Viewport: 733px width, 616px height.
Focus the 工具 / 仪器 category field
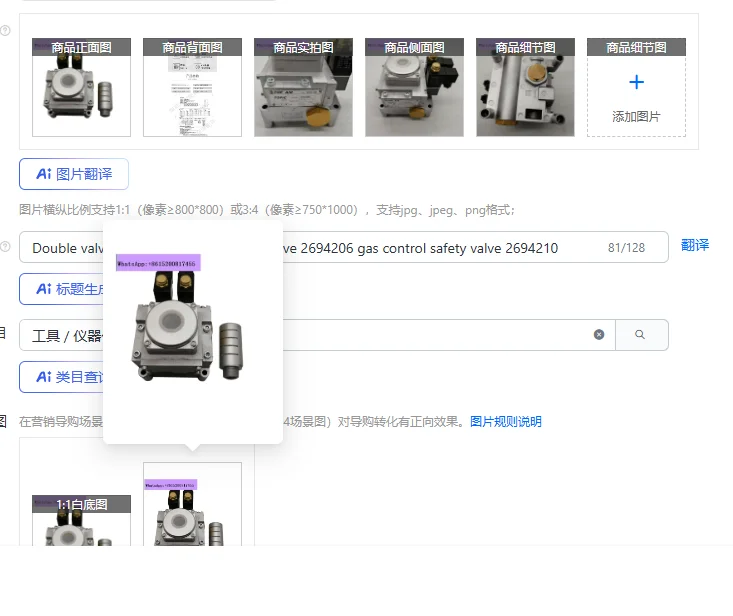(x=317, y=335)
